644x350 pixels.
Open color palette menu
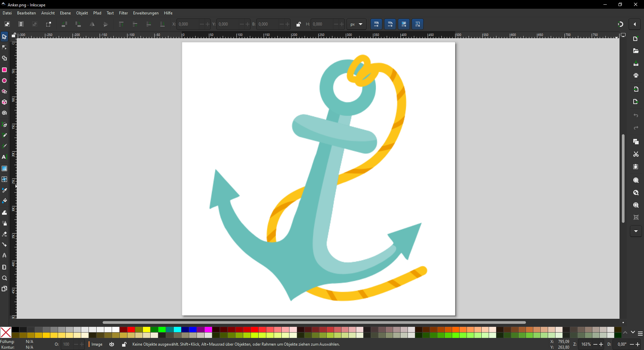640,334
